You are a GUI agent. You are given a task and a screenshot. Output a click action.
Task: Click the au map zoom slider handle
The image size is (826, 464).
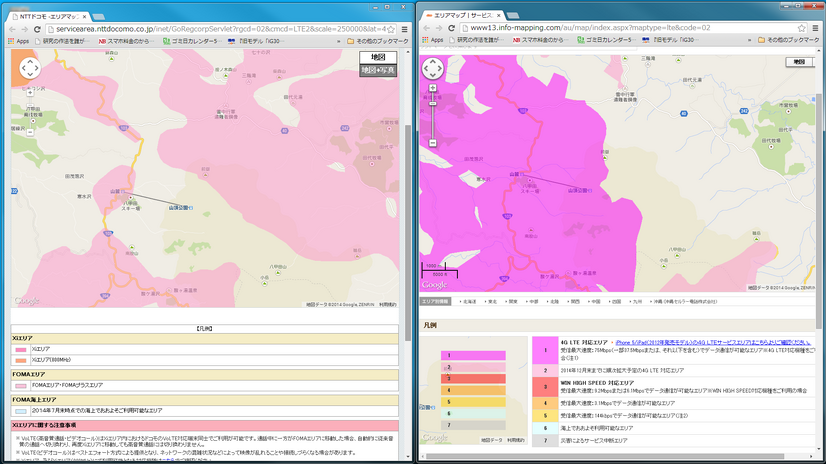click(432, 104)
